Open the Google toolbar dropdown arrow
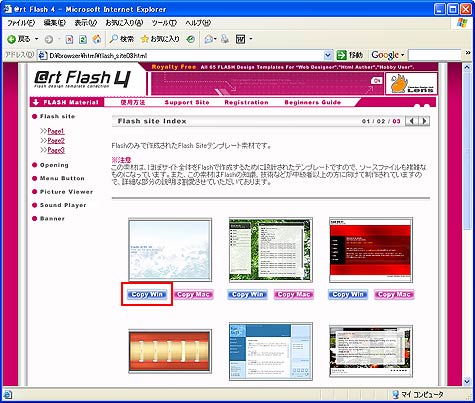This screenshot has height=403, width=475. 402,55
